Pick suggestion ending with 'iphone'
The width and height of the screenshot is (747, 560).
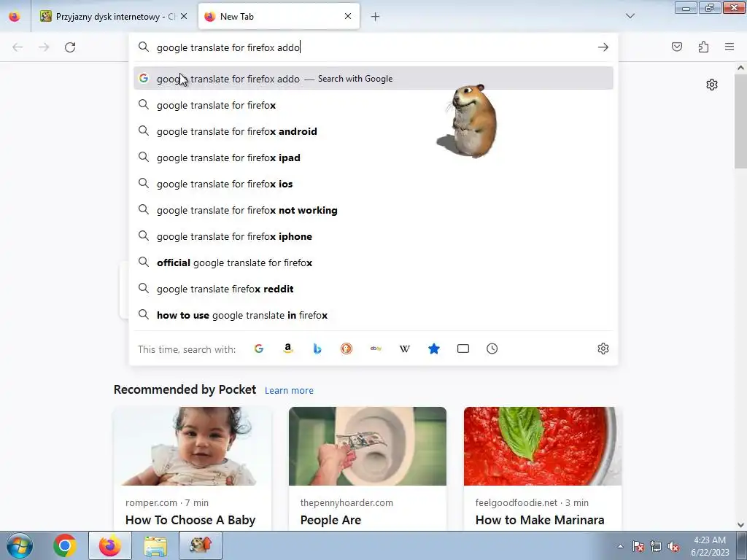[x=373, y=237]
